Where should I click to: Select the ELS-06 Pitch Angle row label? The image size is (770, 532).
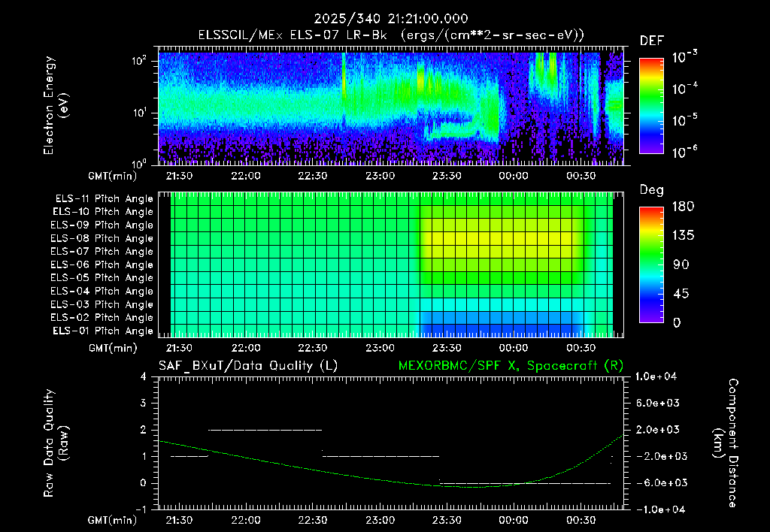102,265
